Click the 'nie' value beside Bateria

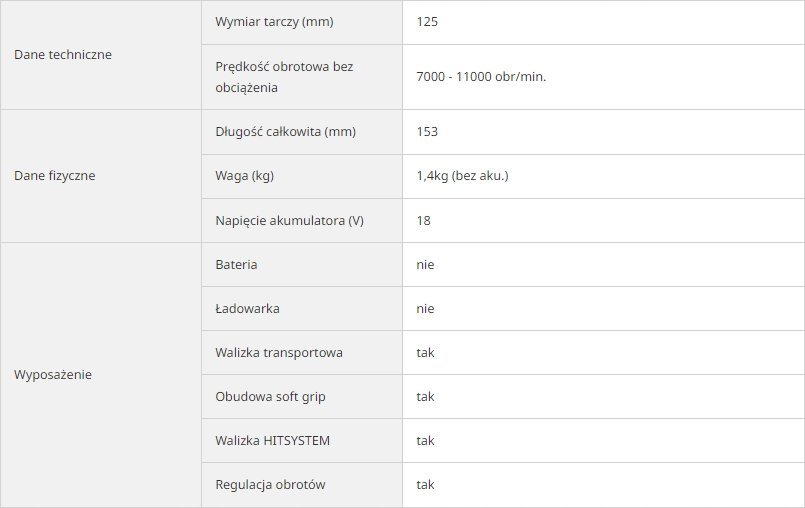point(426,265)
